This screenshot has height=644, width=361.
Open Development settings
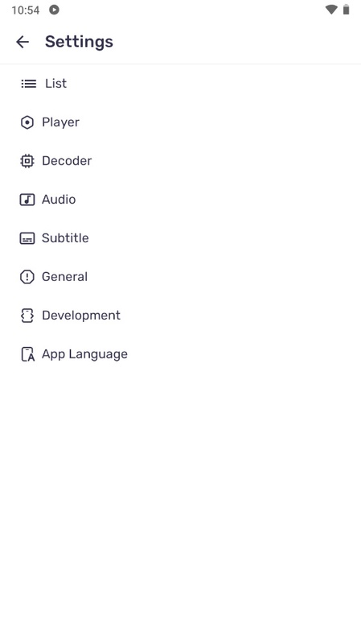(180, 316)
